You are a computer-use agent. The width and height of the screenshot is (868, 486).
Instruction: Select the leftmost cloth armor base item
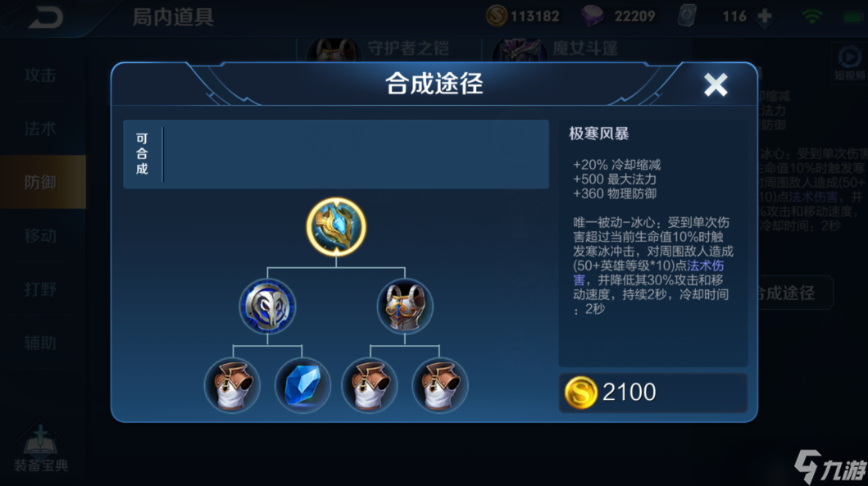[x=233, y=385]
